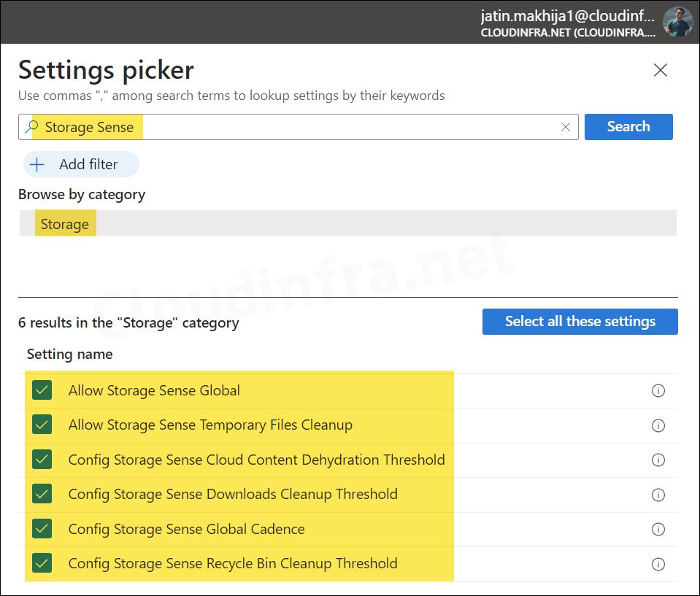The image size is (700, 596).
Task: Close the Settings picker panel
Action: (x=660, y=70)
